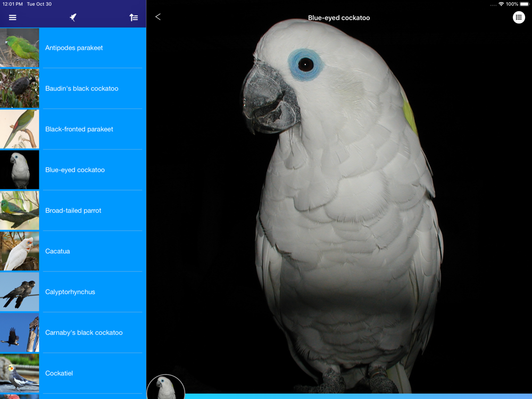Open the Cockatiel thumbnail image
Viewport: 532px width, 399px height.
click(x=19, y=373)
